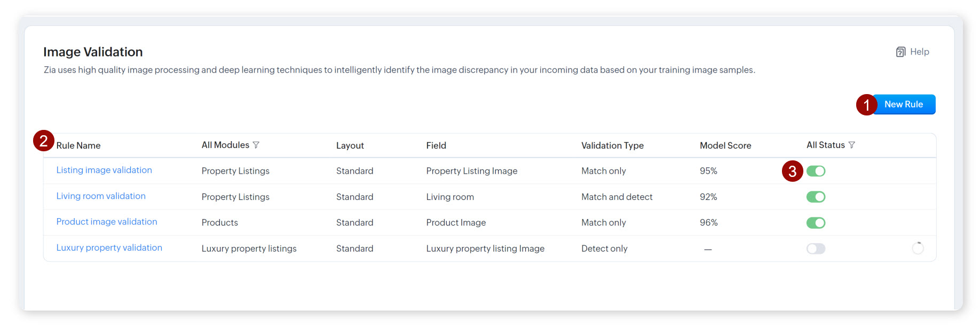Click the All Modules filter funnel icon
This screenshot has width=980, height=325.
tap(256, 145)
